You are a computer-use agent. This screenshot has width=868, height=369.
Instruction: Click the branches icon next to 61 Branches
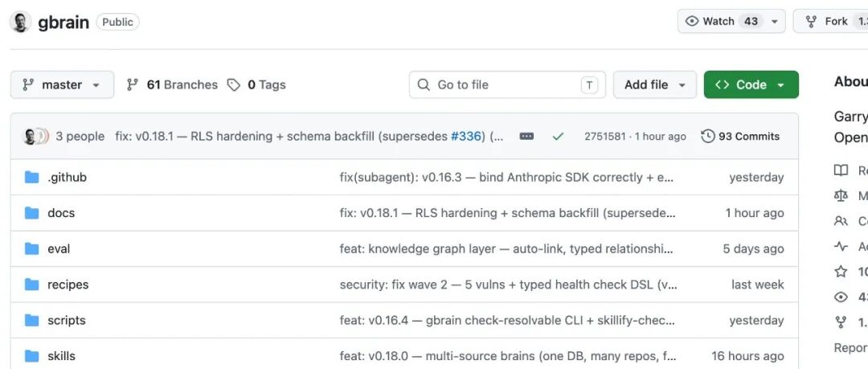pos(132,84)
